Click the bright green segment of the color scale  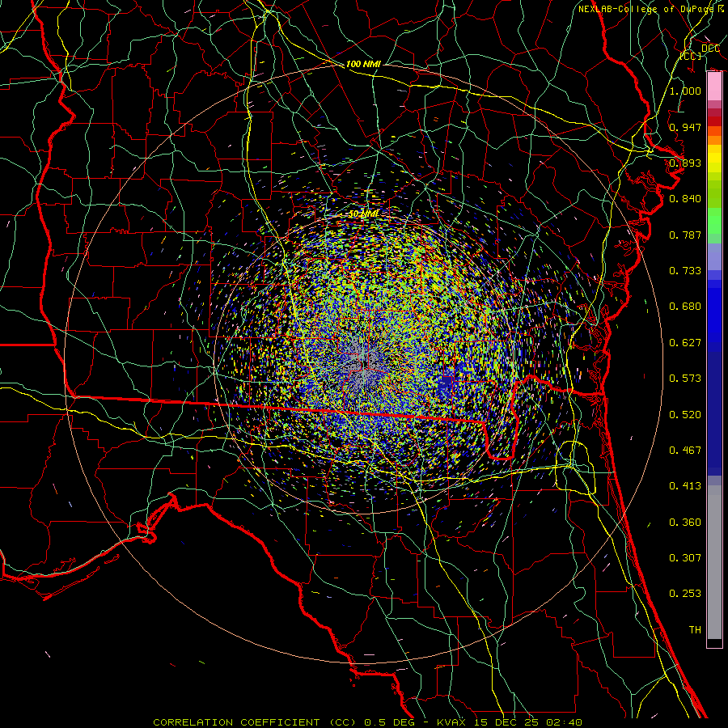714,221
